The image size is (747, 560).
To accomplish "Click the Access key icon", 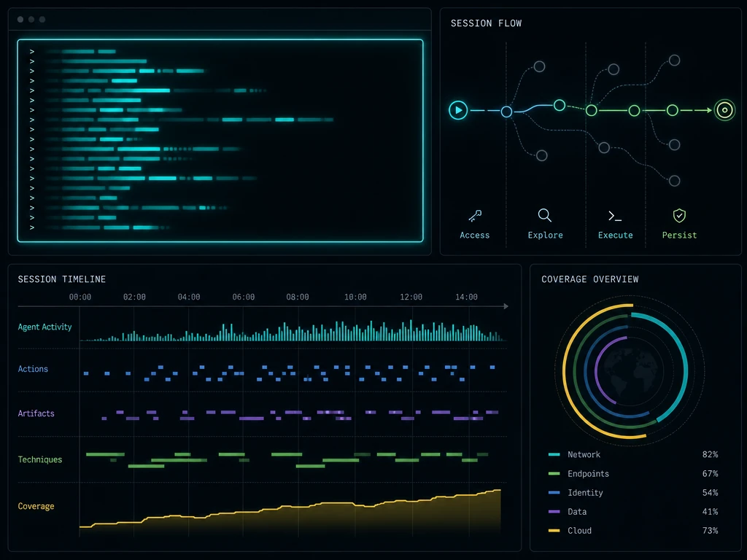I will [x=474, y=216].
